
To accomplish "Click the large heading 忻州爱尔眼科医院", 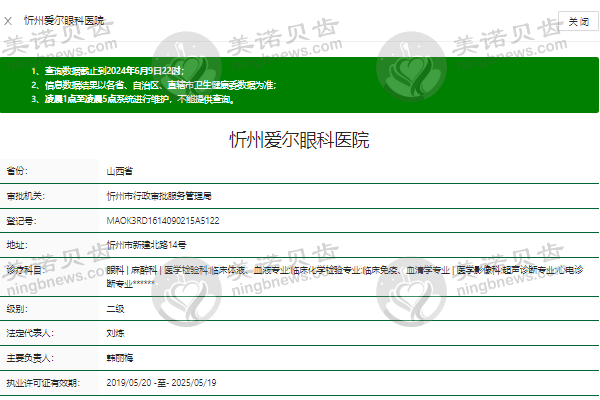I will click(x=299, y=140).
